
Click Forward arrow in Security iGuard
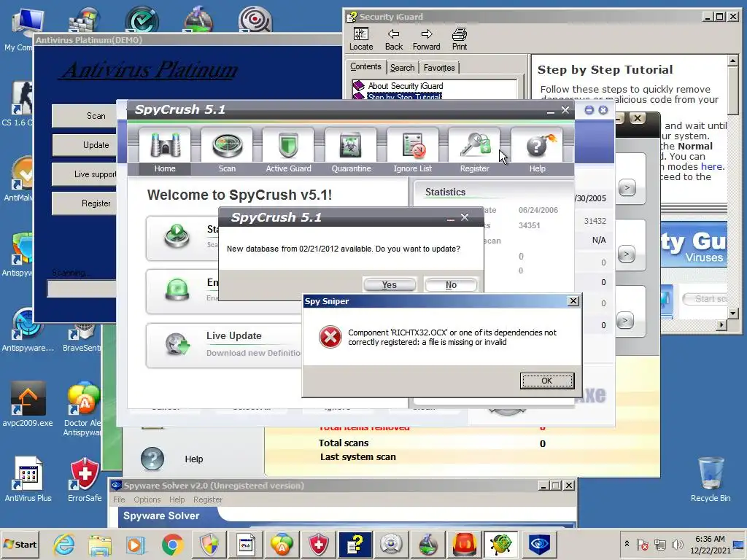(x=426, y=39)
